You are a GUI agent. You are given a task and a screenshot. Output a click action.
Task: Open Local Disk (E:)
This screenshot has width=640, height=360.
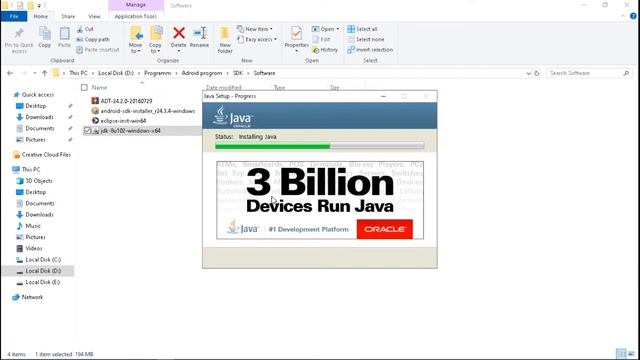[x=42, y=282]
